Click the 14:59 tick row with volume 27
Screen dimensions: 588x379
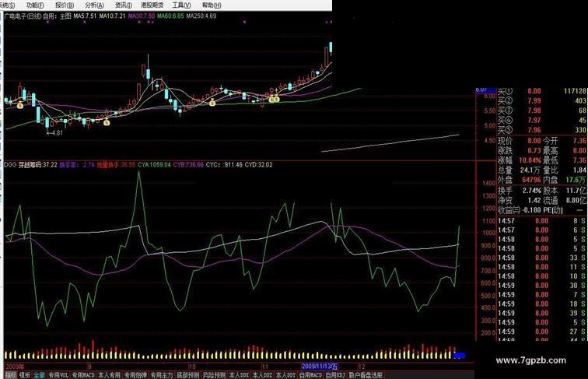[x=542, y=332]
